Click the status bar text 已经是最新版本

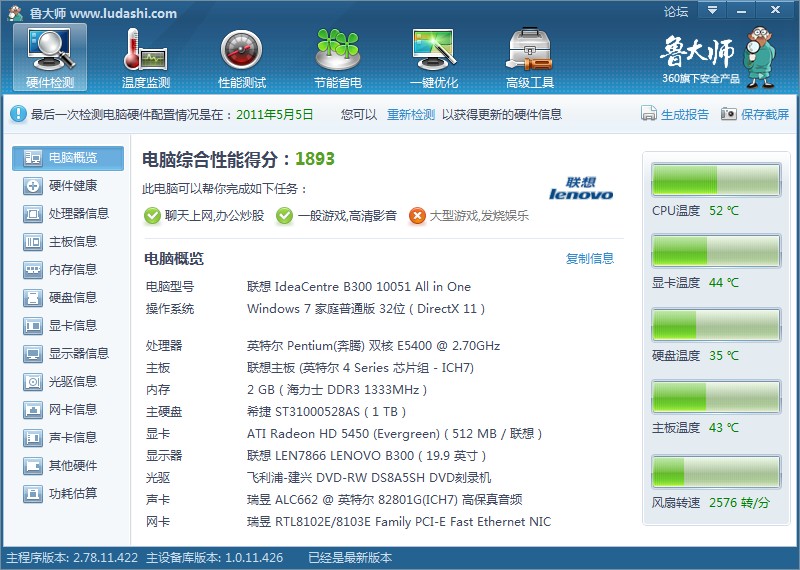click(350, 558)
